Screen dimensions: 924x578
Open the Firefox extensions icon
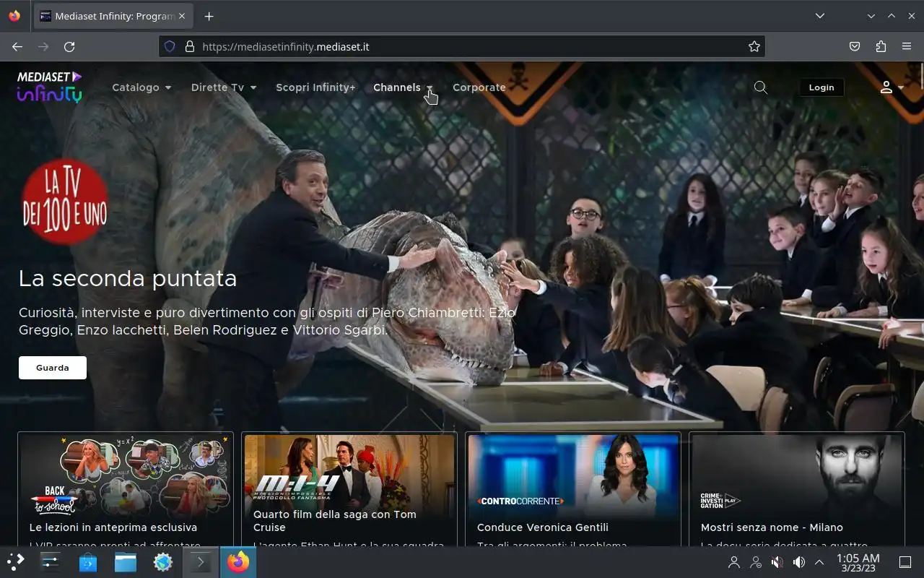point(881,46)
